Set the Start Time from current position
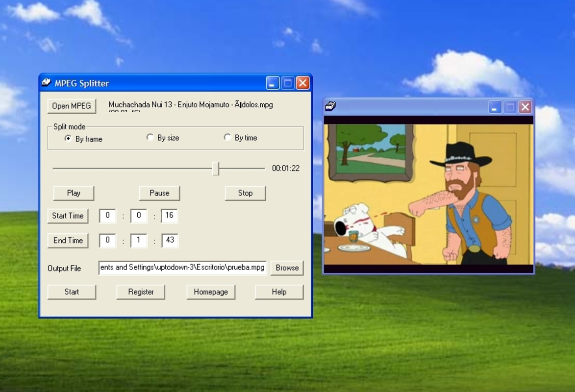 point(68,216)
